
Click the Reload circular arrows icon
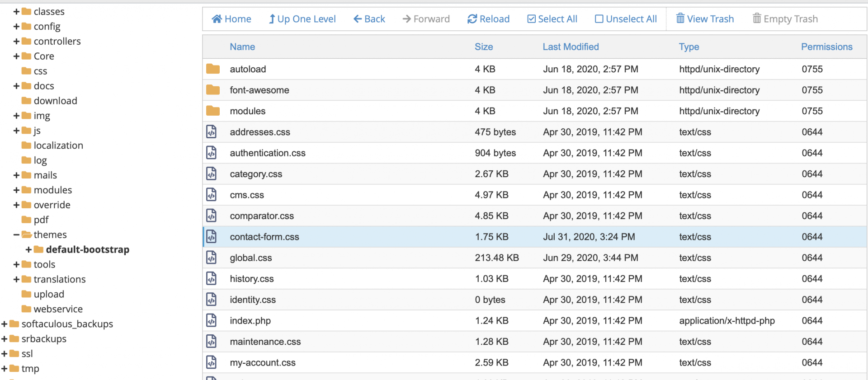472,19
